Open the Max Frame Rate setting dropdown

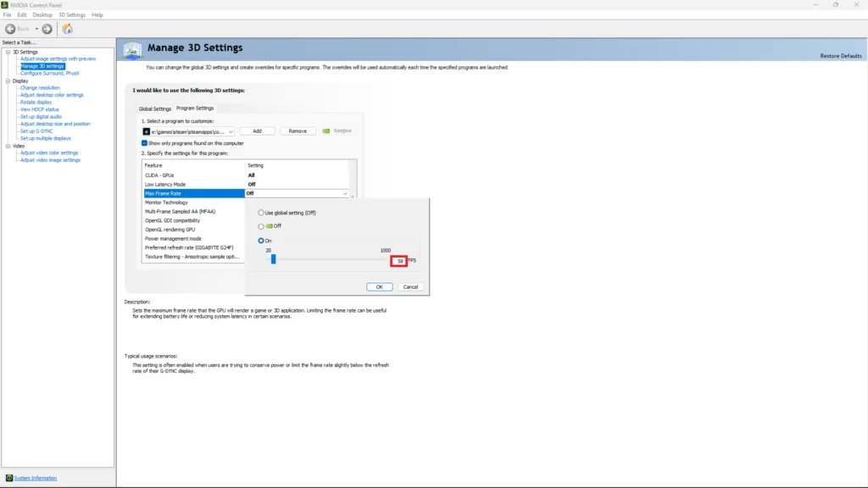[x=345, y=194]
